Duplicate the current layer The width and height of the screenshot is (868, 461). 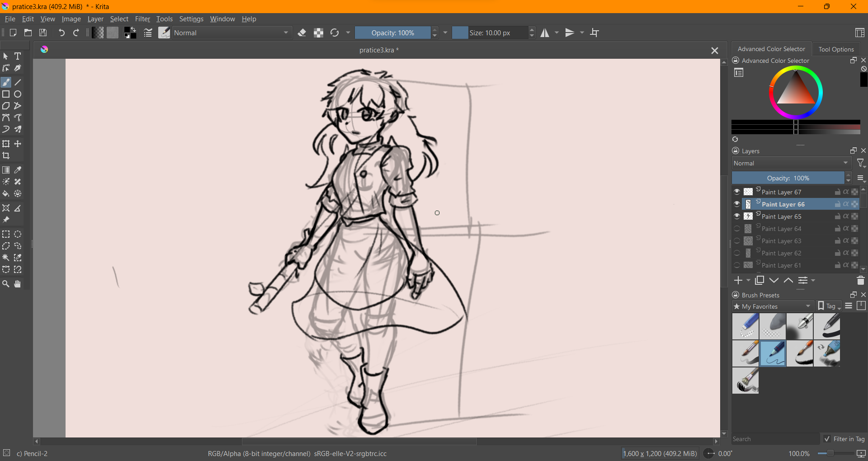click(x=759, y=281)
